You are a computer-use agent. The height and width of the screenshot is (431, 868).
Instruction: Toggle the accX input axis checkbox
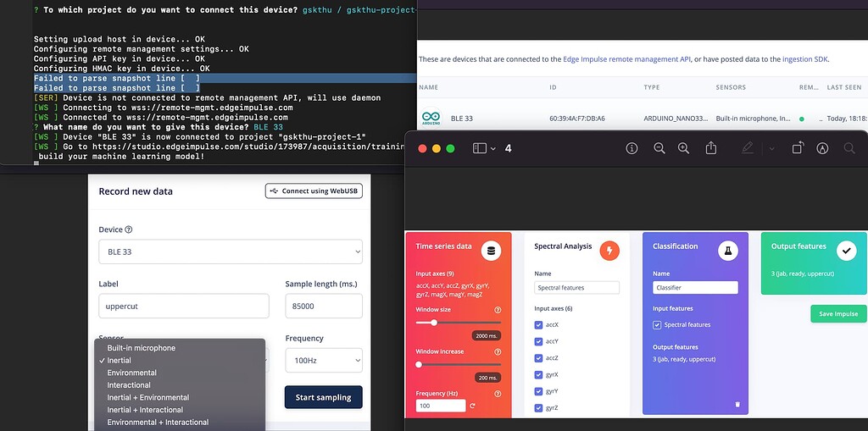(538, 325)
